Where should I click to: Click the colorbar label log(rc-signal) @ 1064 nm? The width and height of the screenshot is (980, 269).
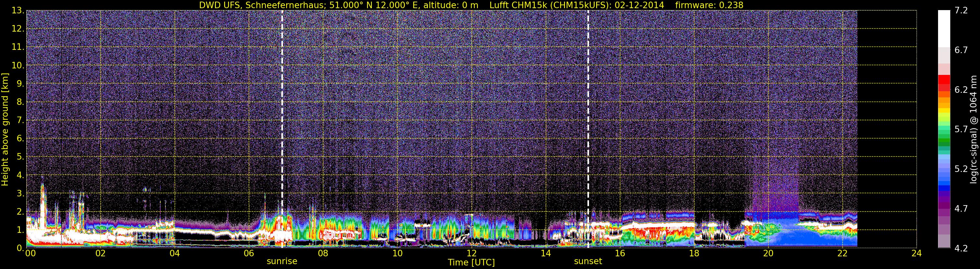click(x=973, y=129)
